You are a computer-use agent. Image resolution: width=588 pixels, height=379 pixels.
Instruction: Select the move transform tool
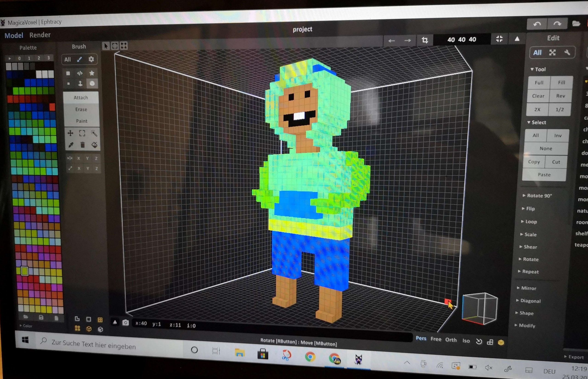tap(71, 133)
